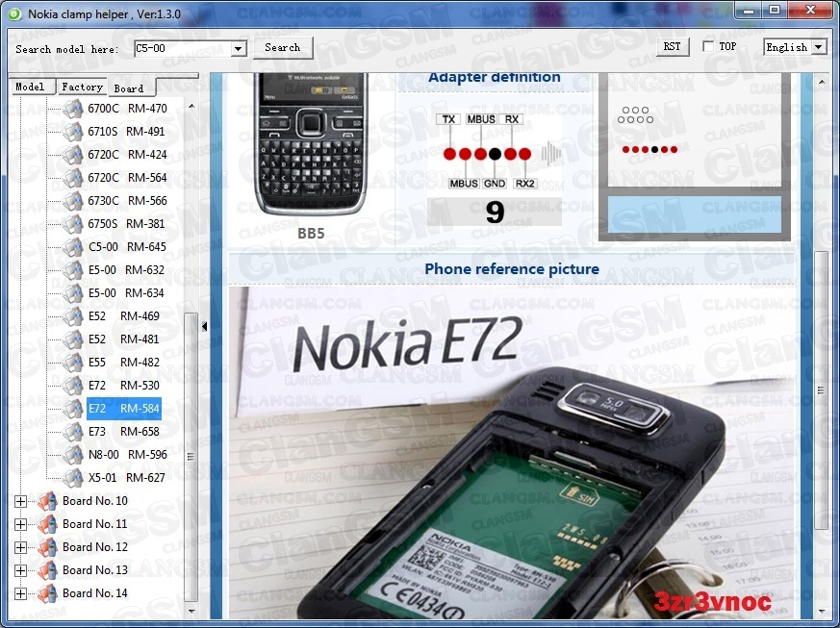Expand the Board No. 12 node
The height and width of the screenshot is (628, 840).
20,547
